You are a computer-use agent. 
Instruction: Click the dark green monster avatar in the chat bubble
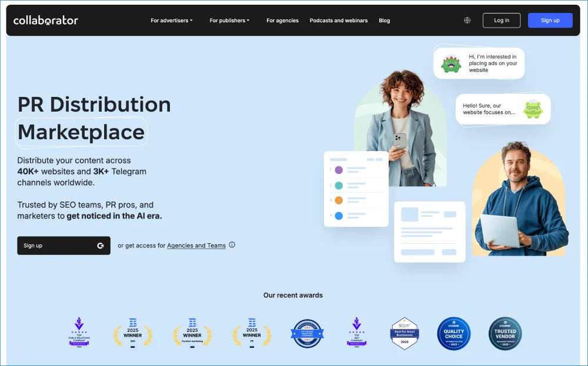pos(451,63)
